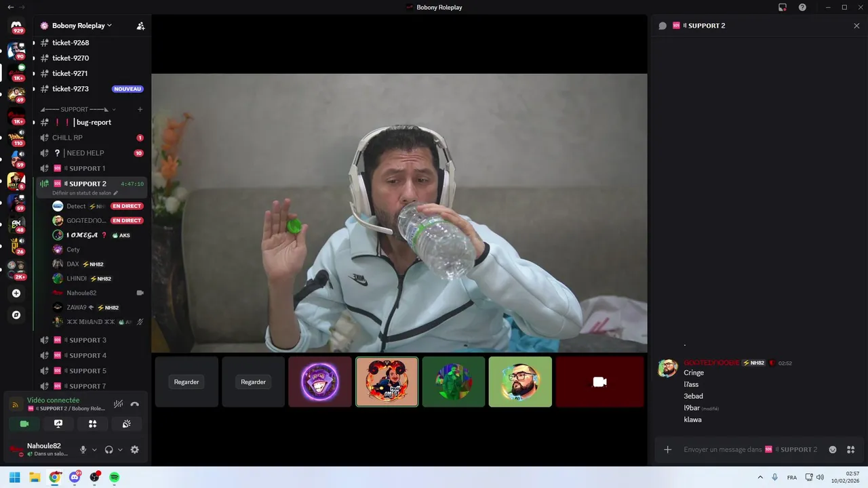Collapse the SUPPORT category
The height and width of the screenshot is (488, 868).
coord(78,109)
